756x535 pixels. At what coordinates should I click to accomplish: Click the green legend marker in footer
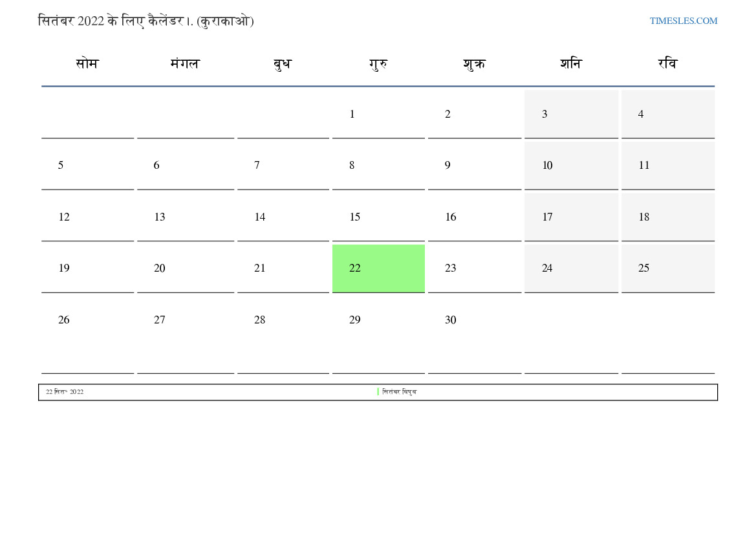tap(378, 392)
